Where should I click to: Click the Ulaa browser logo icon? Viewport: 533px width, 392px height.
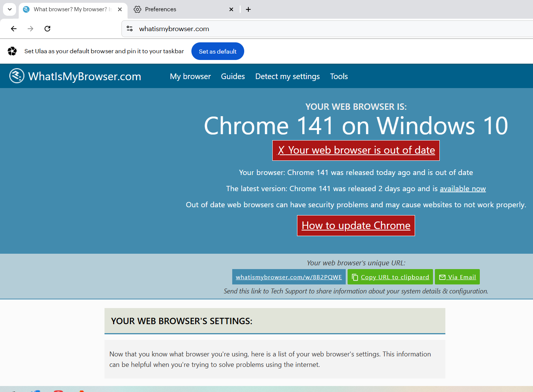click(12, 51)
